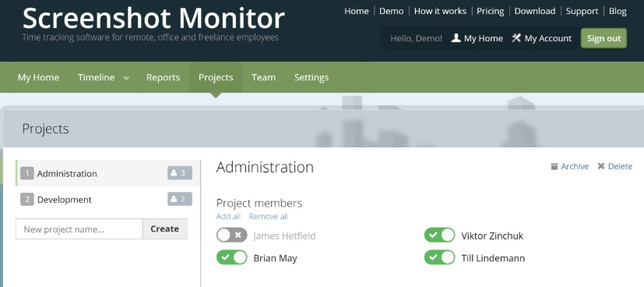Open How it works page

(x=440, y=11)
